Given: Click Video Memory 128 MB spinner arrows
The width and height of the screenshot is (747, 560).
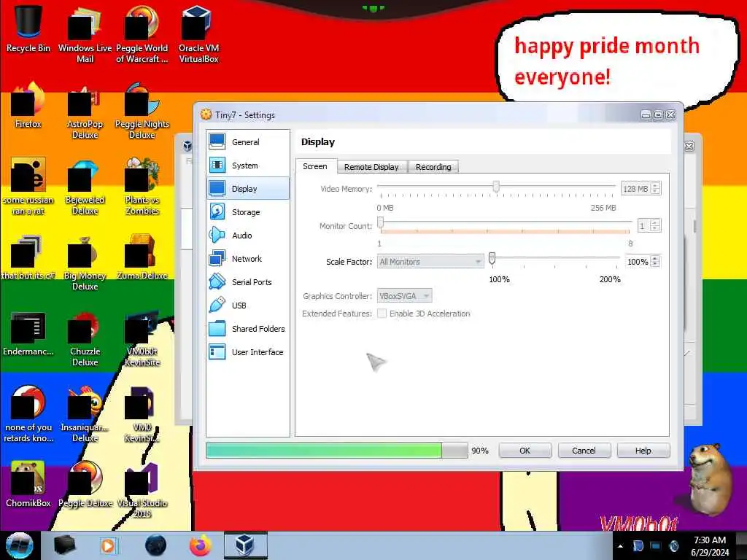Looking at the screenshot, I should (x=656, y=189).
